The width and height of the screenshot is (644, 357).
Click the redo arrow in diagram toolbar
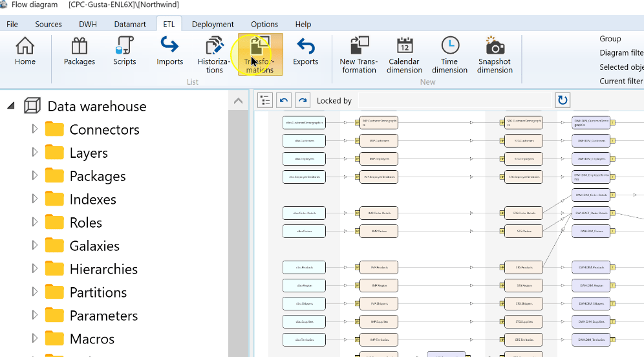[303, 100]
